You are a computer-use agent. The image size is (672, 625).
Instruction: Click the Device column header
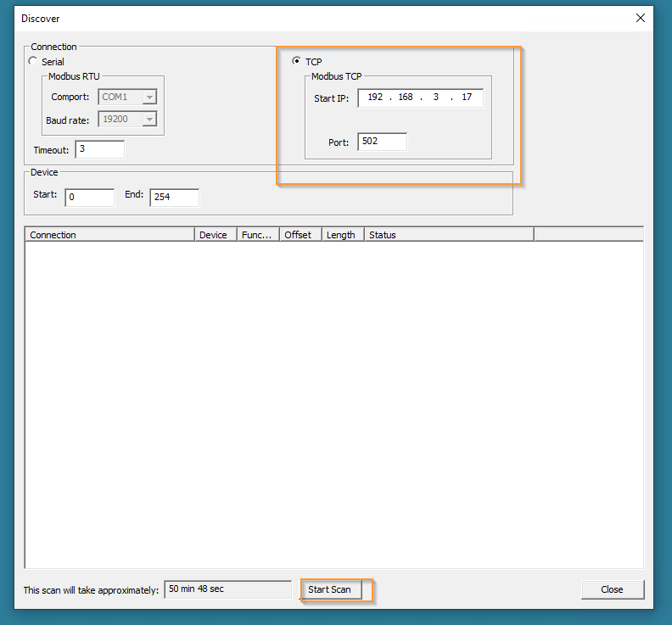pyautogui.click(x=216, y=235)
